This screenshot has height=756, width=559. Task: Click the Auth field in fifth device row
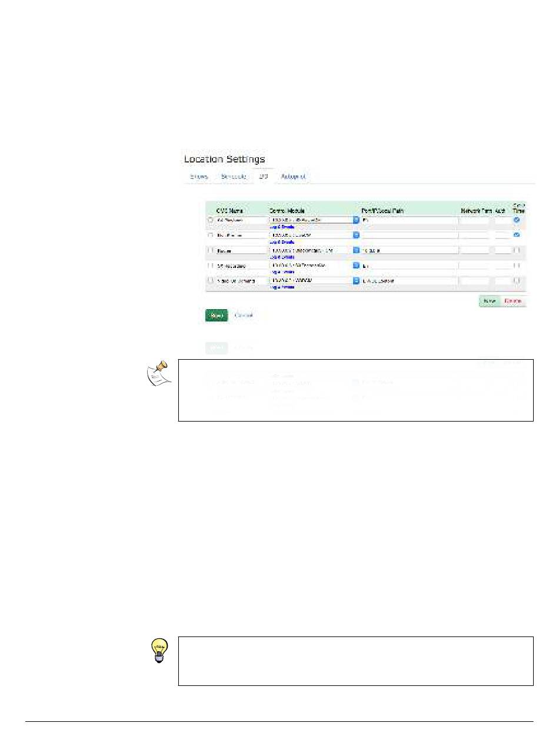(x=502, y=281)
